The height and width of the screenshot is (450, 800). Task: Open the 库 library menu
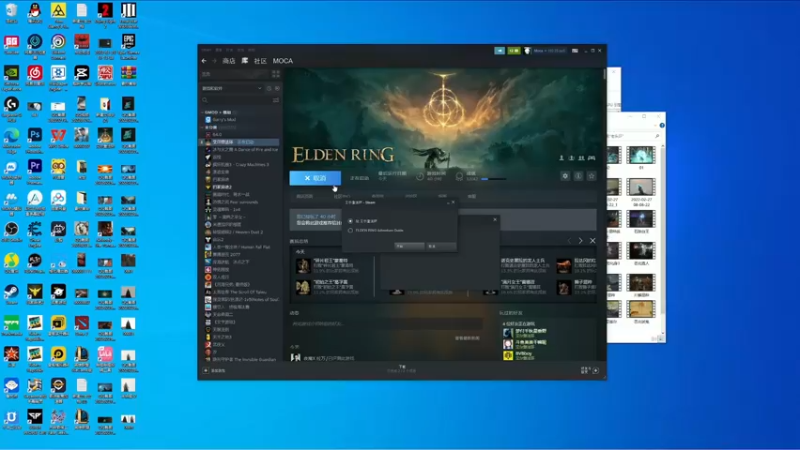point(245,61)
